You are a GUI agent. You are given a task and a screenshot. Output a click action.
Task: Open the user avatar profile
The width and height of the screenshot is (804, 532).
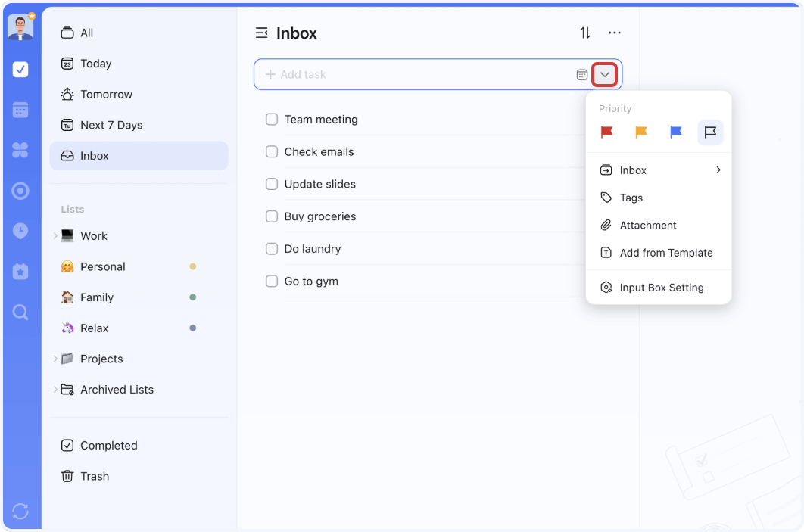tap(20, 26)
